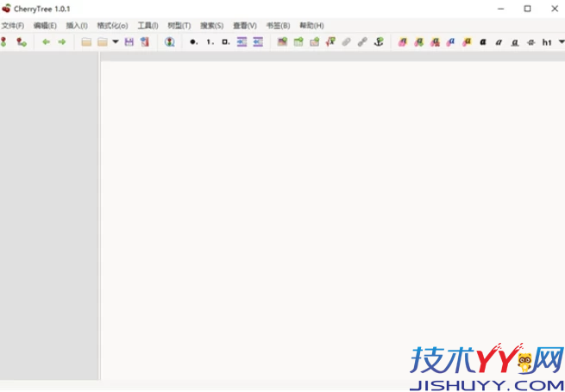
Task: Click the chain link insert icon
Action: pyautogui.click(x=362, y=42)
